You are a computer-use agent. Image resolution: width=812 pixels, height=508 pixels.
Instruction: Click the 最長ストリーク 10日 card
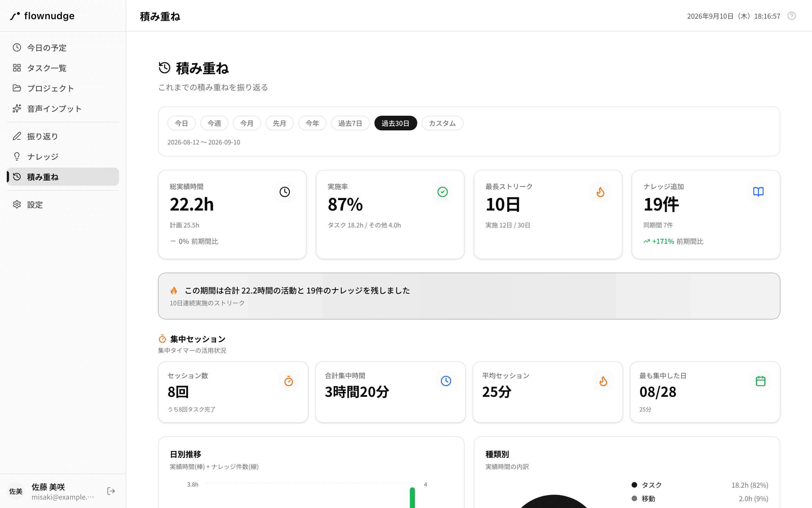pos(548,214)
